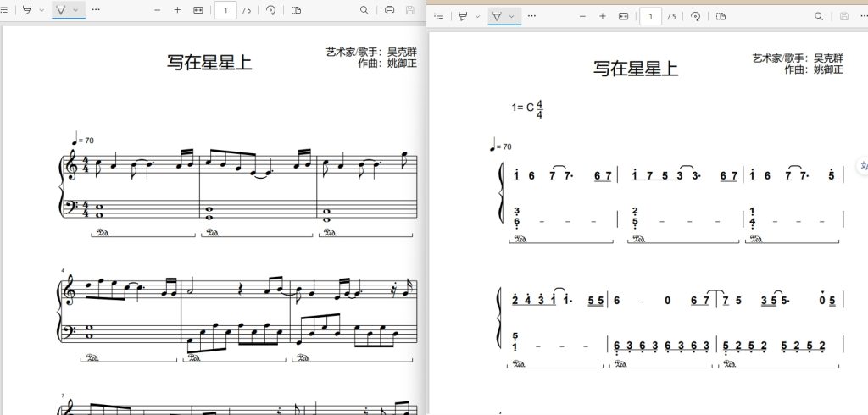The image size is (868, 415).
Task: Open table of contents in right PDF viewer
Action: pyautogui.click(x=439, y=17)
